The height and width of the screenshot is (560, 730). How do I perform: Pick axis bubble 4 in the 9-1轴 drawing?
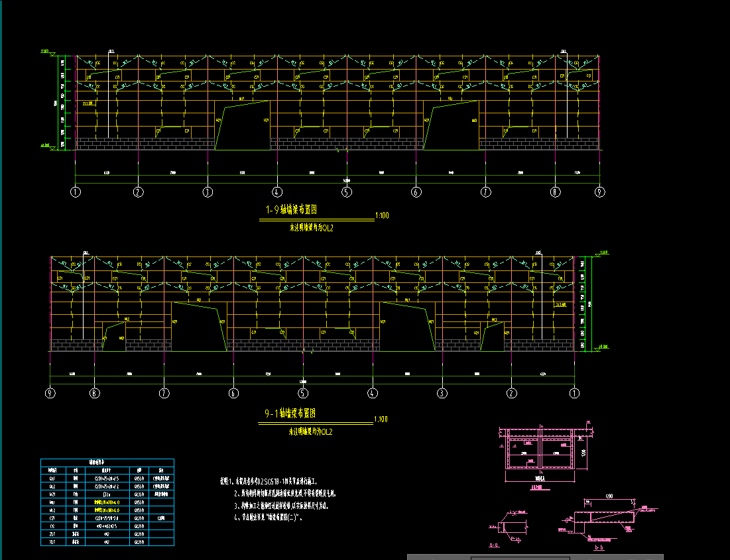click(373, 394)
